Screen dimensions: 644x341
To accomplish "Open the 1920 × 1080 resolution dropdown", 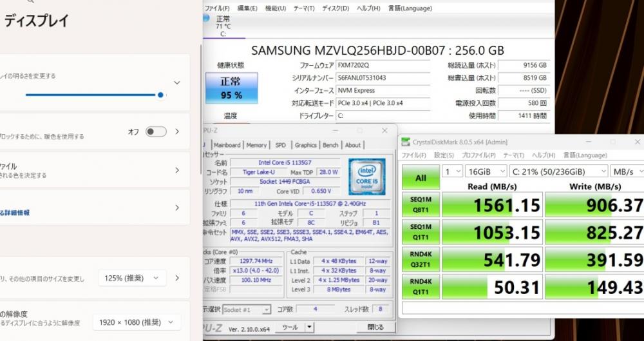I will 137,322.
